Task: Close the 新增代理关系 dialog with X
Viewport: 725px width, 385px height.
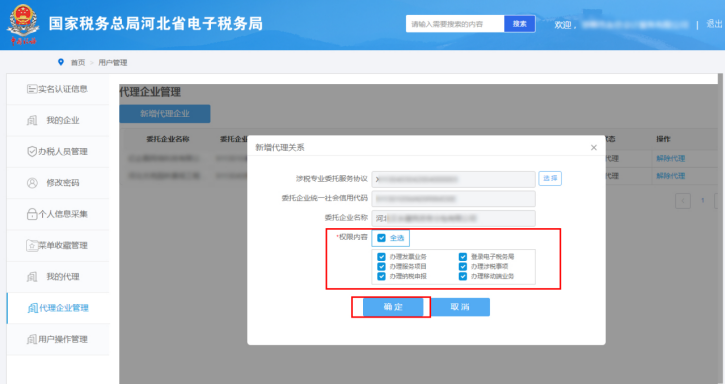Action: 594,147
